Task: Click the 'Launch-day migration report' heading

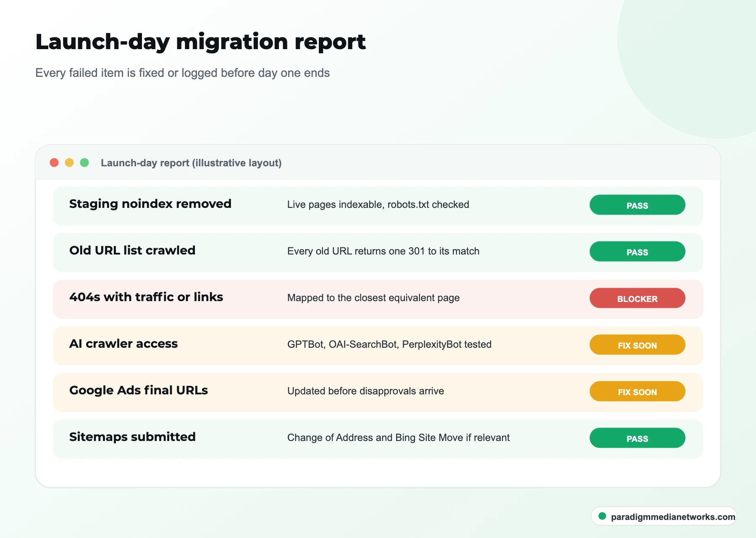Action: pyautogui.click(x=200, y=42)
